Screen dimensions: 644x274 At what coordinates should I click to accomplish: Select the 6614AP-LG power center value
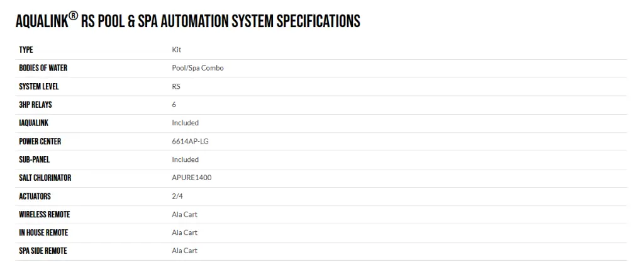tap(187, 141)
